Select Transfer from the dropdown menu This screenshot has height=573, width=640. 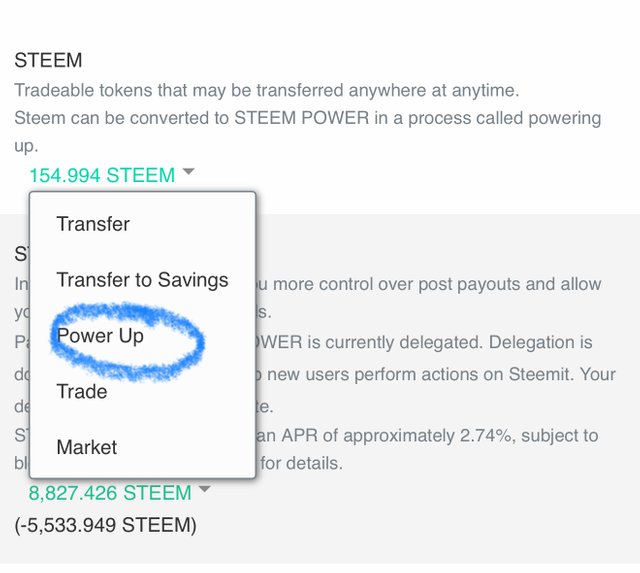click(93, 224)
